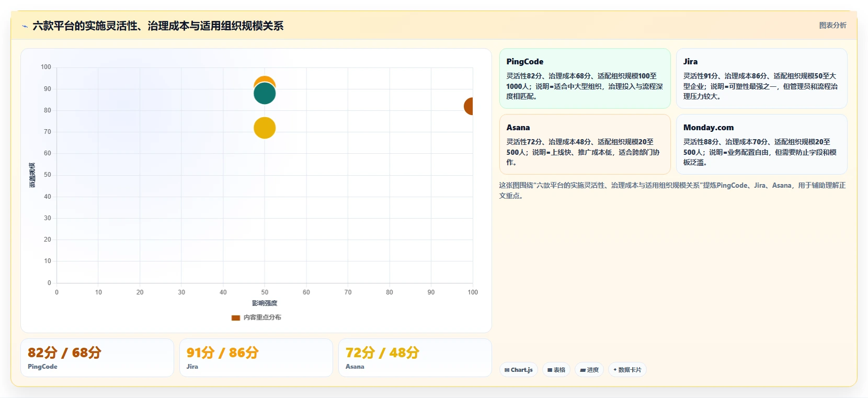Click the 表格 tag
The width and height of the screenshot is (868, 398).
pyautogui.click(x=556, y=370)
